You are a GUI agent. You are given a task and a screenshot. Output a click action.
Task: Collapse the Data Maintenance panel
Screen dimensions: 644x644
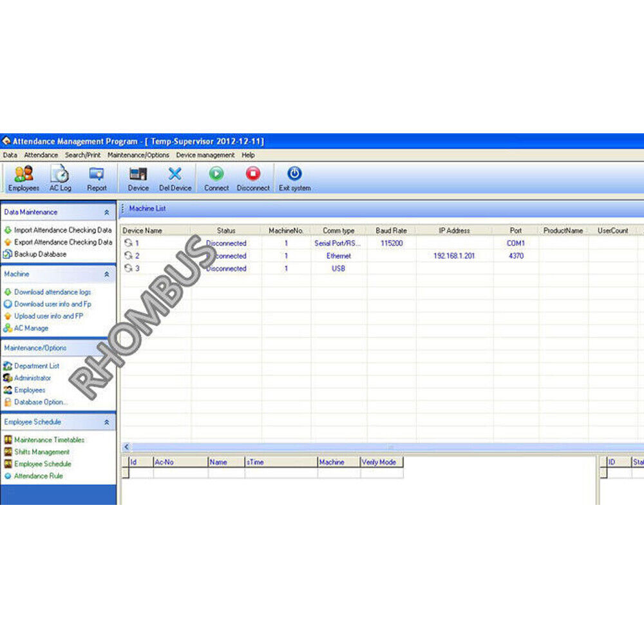point(107,212)
